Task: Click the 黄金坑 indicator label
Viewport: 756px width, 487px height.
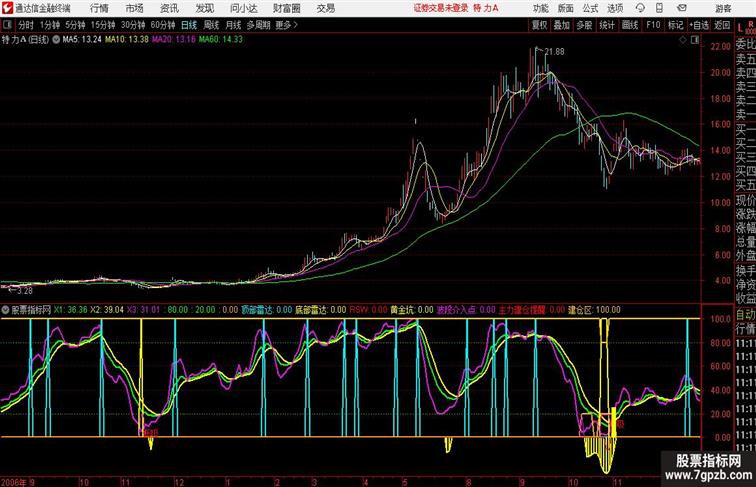Action: tap(403, 310)
